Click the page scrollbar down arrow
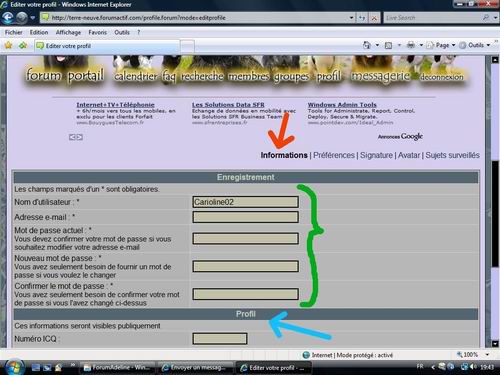This screenshot has width=500, height=375. tap(495, 343)
